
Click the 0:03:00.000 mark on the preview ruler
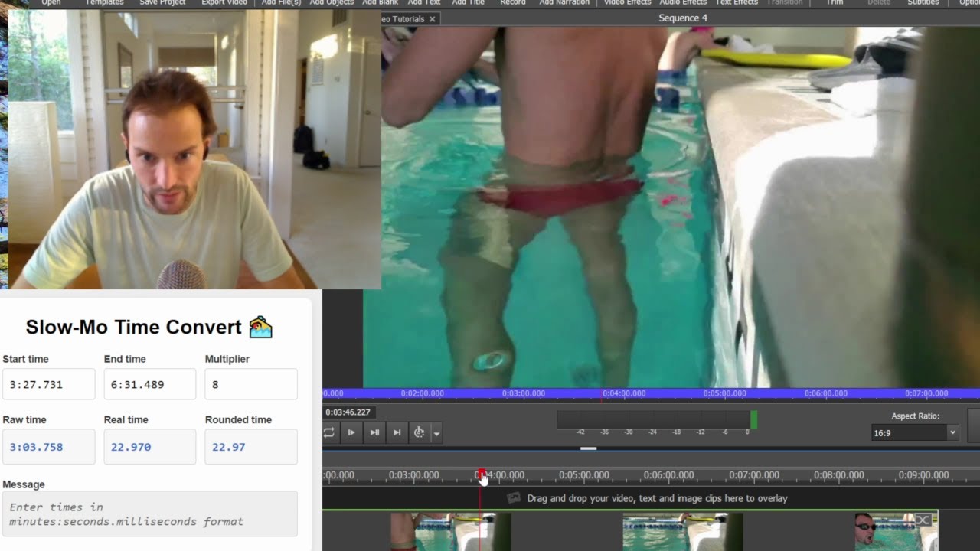523,393
